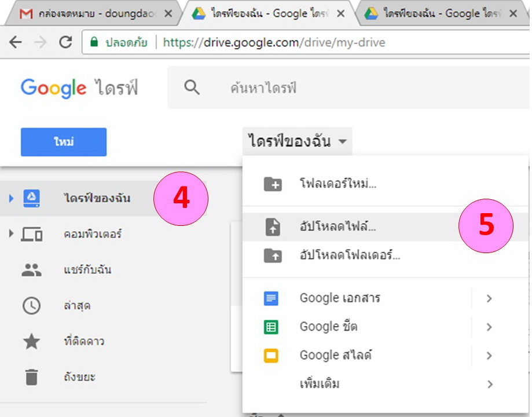This screenshot has height=417, width=532.
Task: Open แชร์กับฉัน in the sidebar
Action: coord(103,270)
